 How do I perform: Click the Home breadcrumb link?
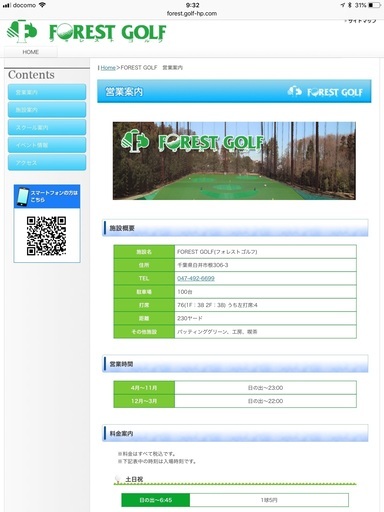[x=108, y=68]
